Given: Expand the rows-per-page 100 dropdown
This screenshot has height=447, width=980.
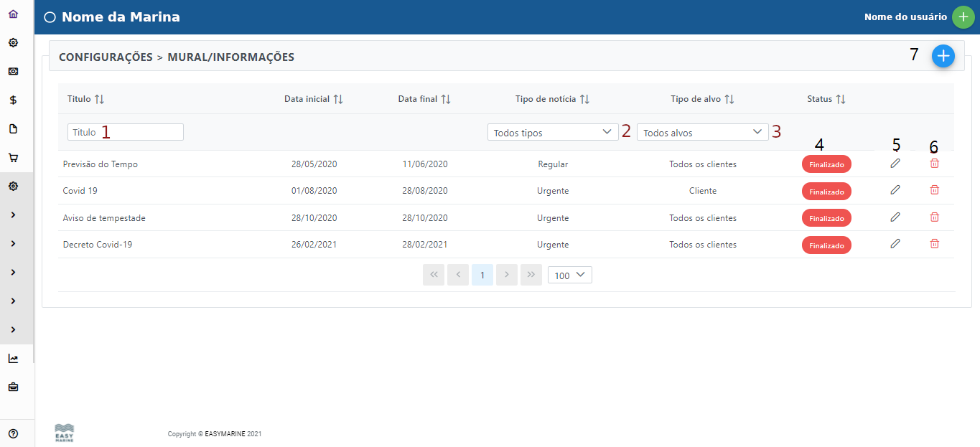Looking at the screenshot, I should coord(569,275).
